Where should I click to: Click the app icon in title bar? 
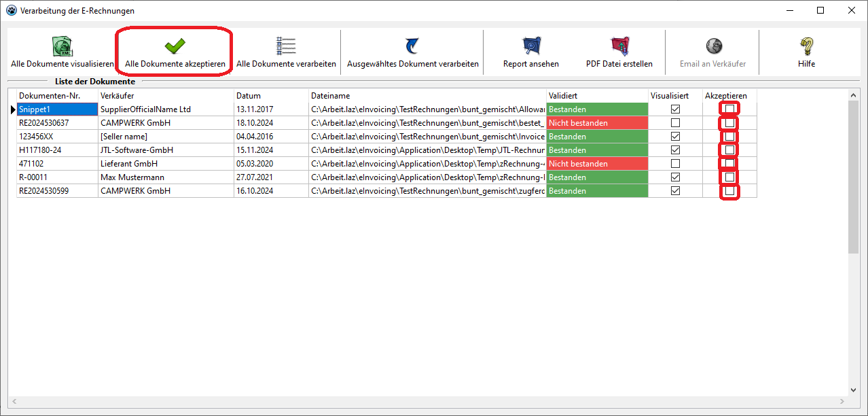(11, 11)
